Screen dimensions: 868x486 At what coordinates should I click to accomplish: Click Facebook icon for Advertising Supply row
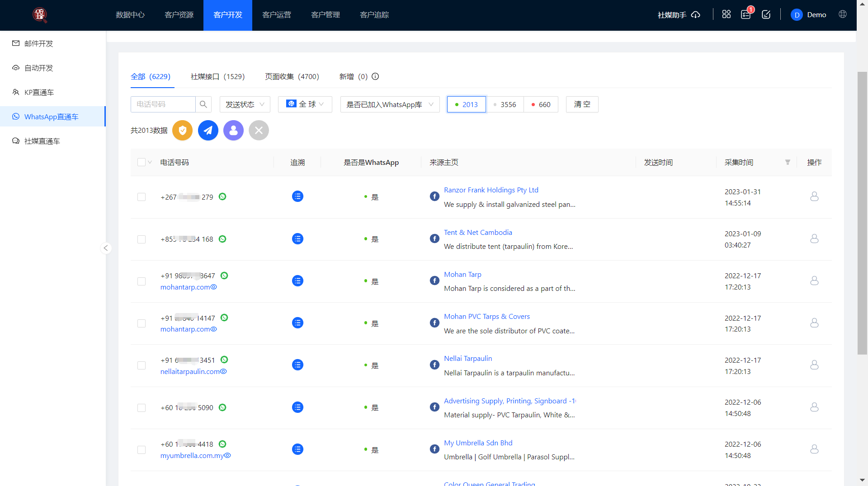pyautogui.click(x=434, y=407)
